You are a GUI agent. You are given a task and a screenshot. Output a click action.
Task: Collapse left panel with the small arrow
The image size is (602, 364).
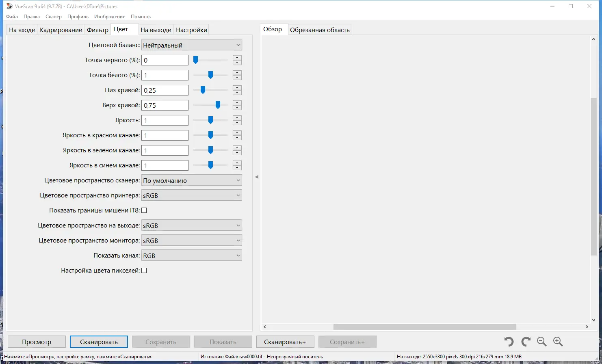pos(257,177)
